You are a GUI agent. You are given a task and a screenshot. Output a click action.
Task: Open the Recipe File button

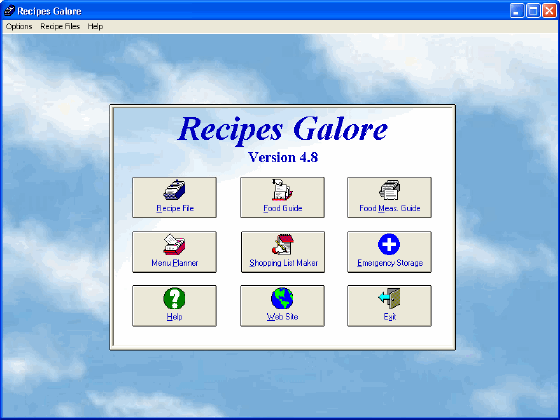(x=174, y=198)
